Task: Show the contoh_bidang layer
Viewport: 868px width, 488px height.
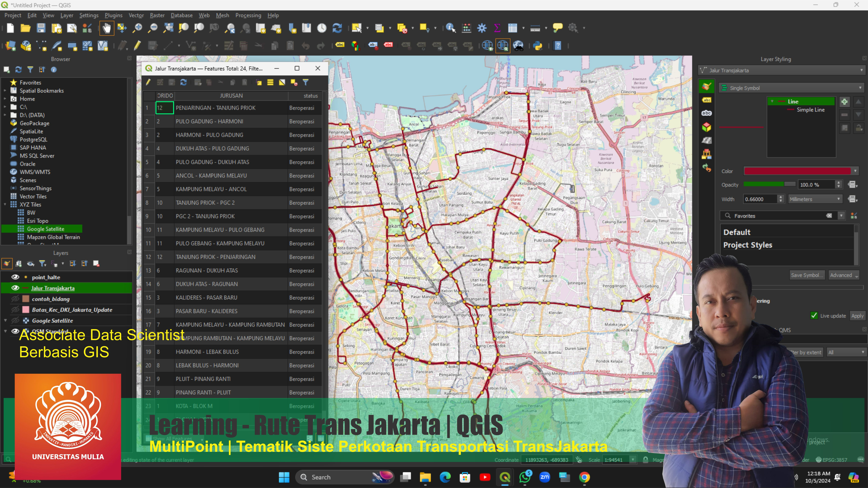Action: click(15, 299)
